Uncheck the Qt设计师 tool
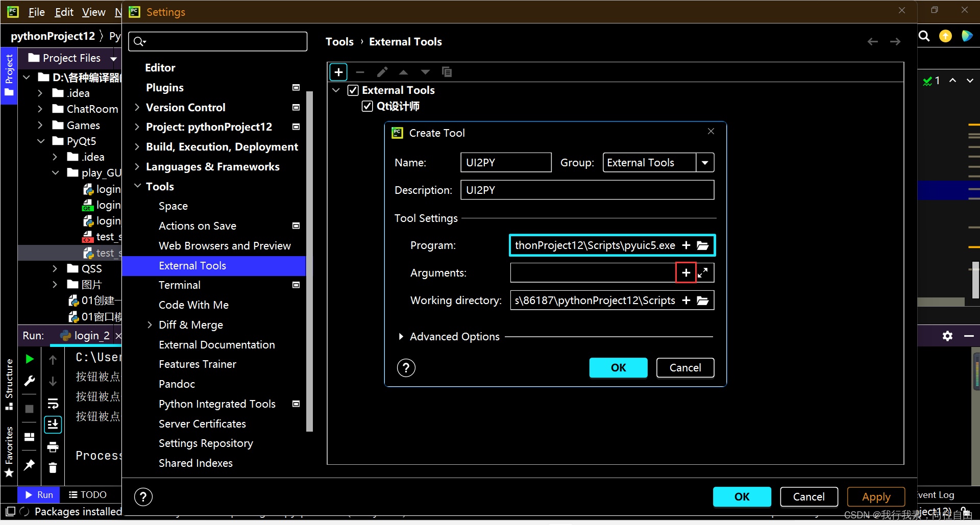Screen dimensions: 980x525 click(x=367, y=106)
